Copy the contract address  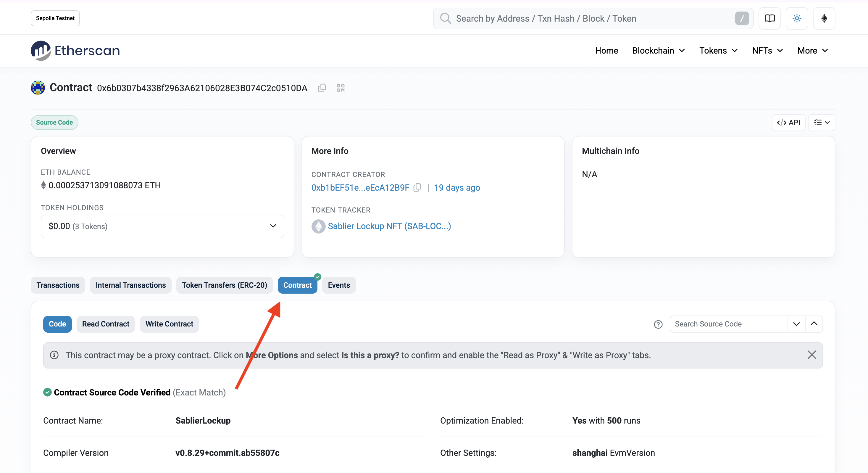pyautogui.click(x=322, y=88)
